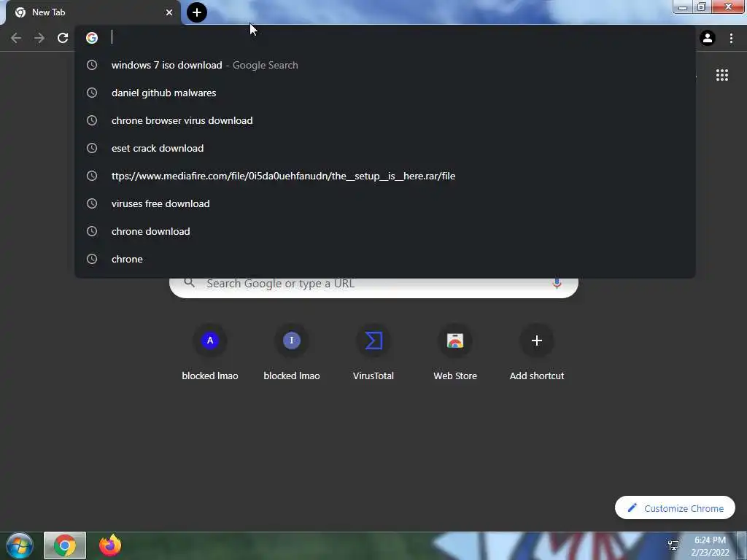Click clock icon beside 'chrone download'
Screen dimensions: 747x560
(92, 231)
